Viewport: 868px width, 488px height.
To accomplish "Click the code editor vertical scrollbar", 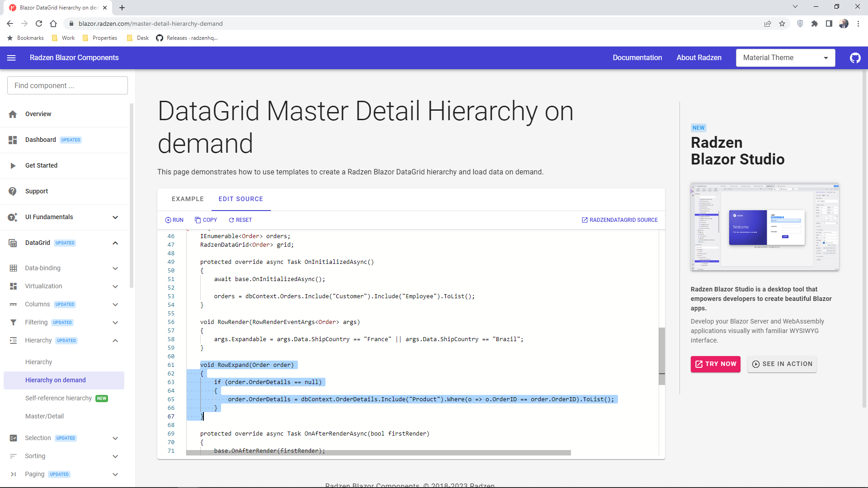I will pyautogui.click(x=661, y=356).
